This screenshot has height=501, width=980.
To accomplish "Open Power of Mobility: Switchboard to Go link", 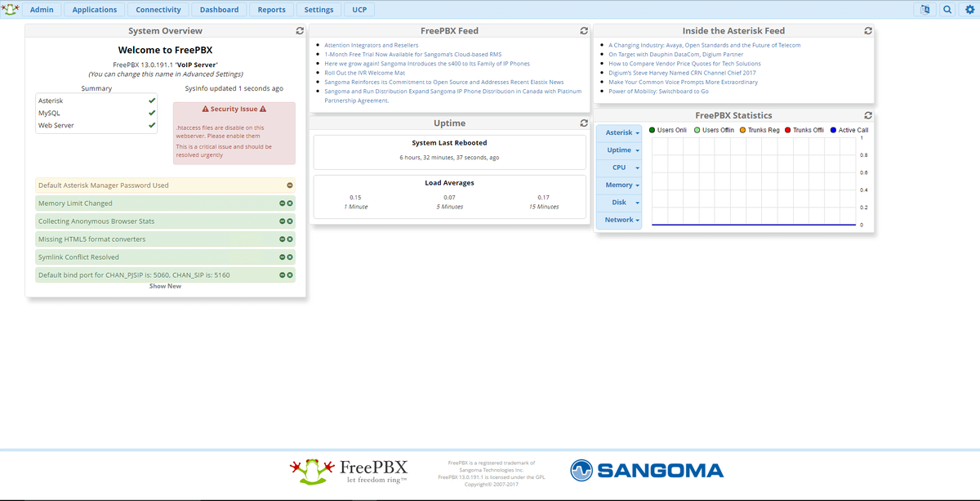I will (658, 92).
